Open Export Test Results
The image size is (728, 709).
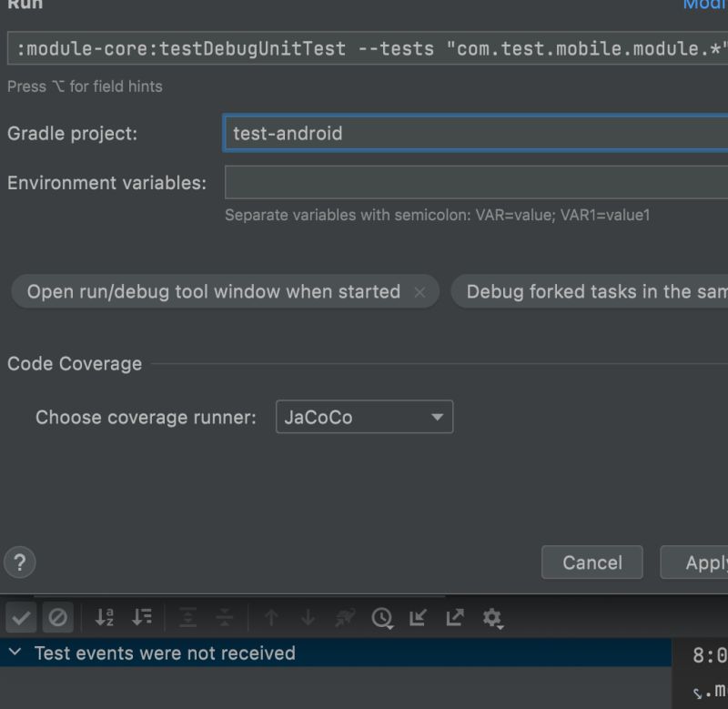(x=454, y=618)
